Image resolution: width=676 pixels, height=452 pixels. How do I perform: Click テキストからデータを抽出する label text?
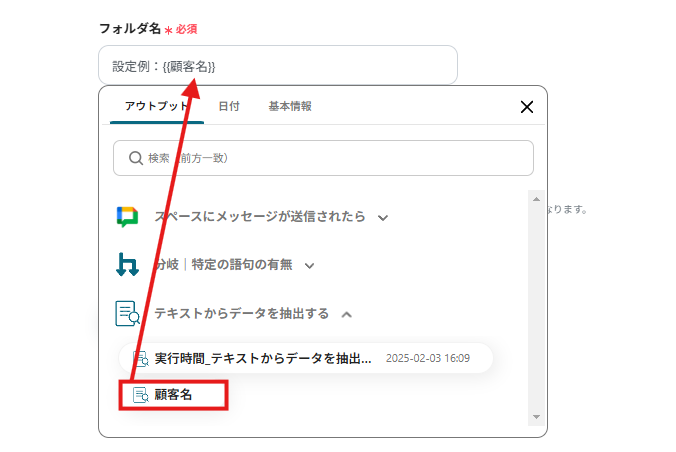(242, 314)
